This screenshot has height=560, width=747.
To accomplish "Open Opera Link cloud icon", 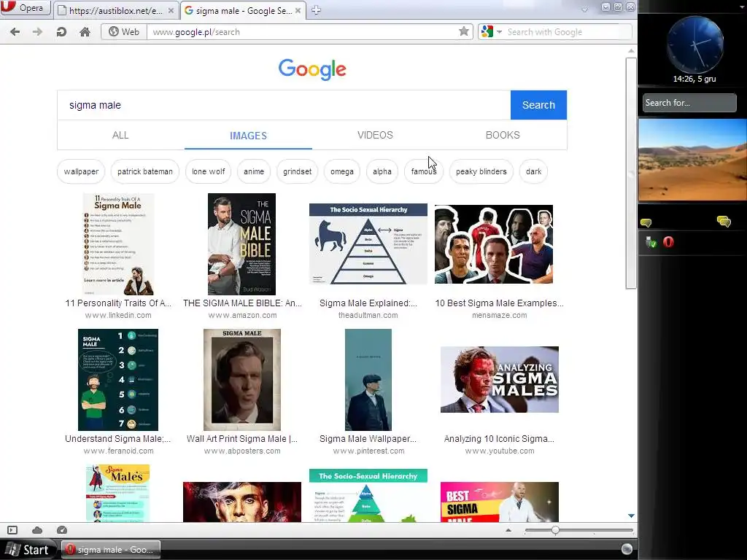I will [x=37, y=530].
